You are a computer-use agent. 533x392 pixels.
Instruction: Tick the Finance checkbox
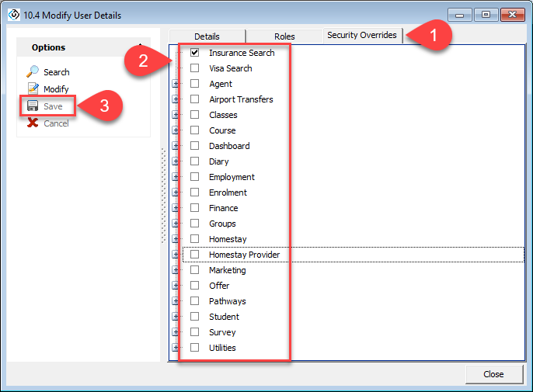(x=195, y=208)
